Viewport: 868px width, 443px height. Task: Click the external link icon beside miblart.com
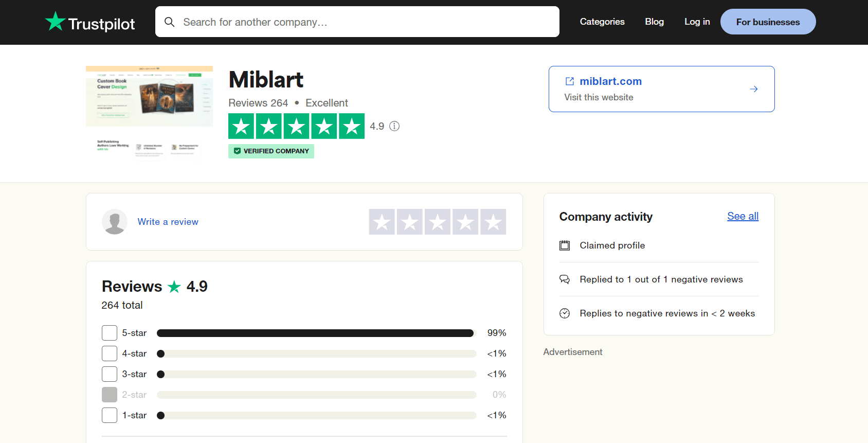(x=570, y=81)
